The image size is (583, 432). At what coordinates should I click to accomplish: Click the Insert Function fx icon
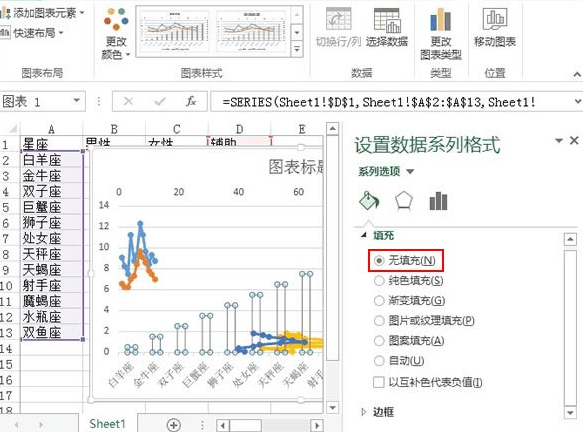[x=191, y=101]
